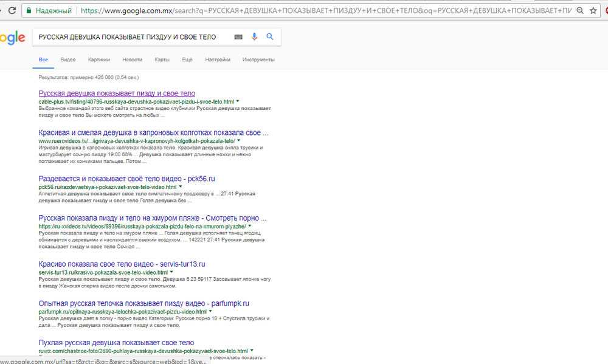Start voice search with the microphone icon
The width and height of the screenshot is (608, 364).
(x=255, y=37)
